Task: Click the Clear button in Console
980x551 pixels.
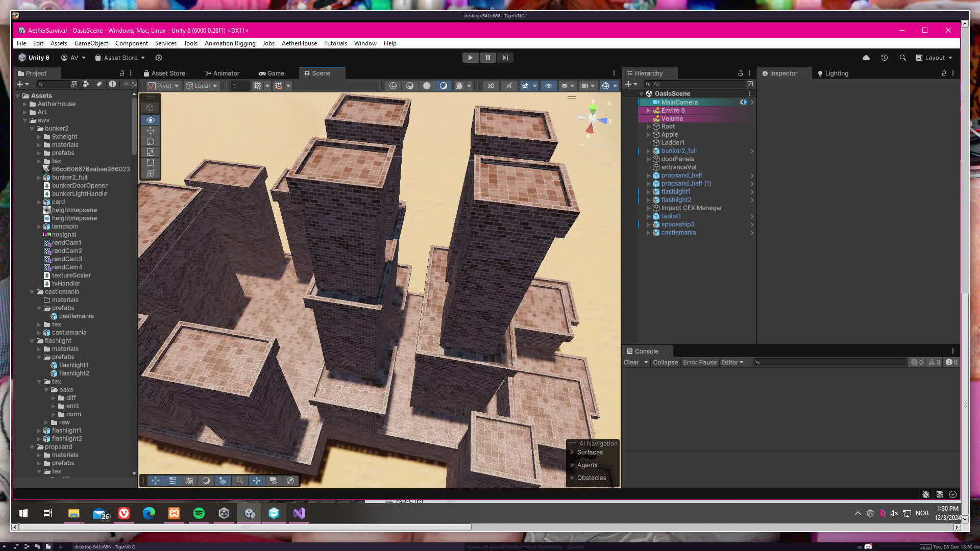Action: tap(631, 362)
